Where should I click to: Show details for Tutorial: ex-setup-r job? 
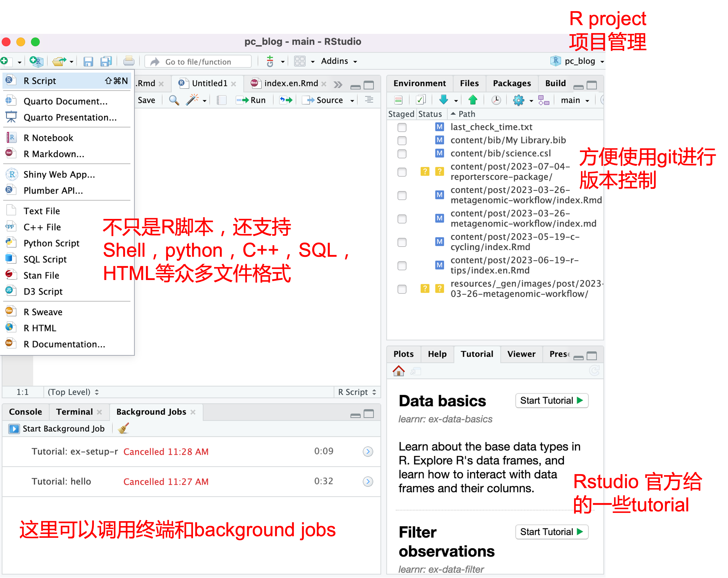tap(368, 451)
